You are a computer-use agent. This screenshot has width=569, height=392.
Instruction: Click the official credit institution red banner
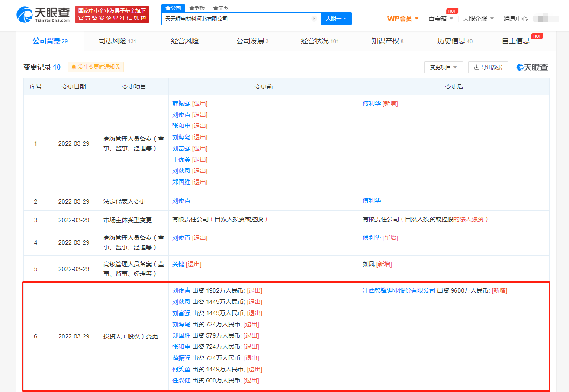coord(112,15)
